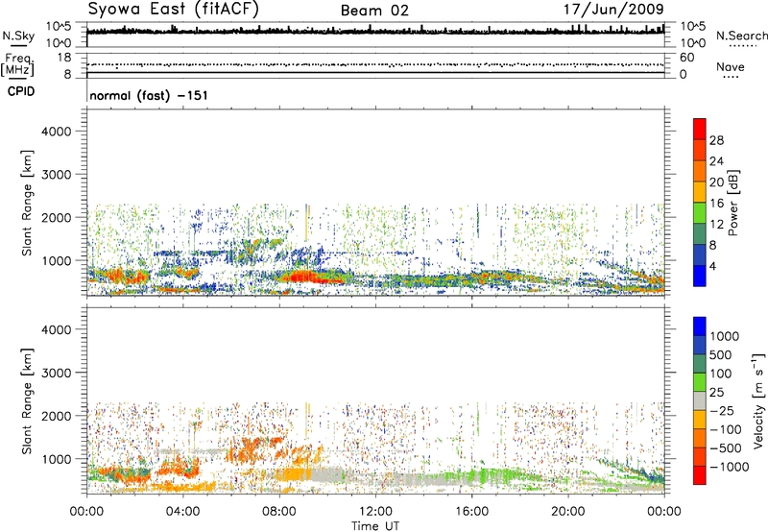Click the 'CPID' label
768x532 pixels.
21,91
